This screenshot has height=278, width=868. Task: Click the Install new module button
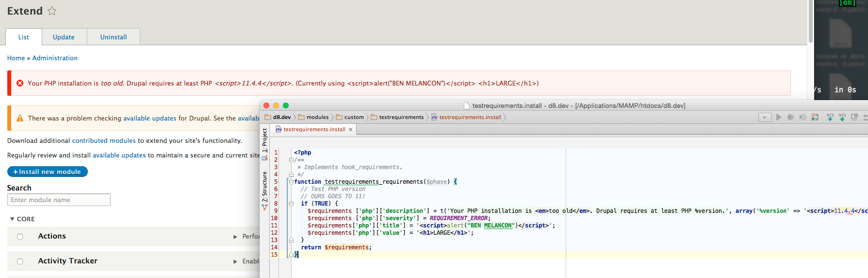pyautogui.click(x=48, y=172)
